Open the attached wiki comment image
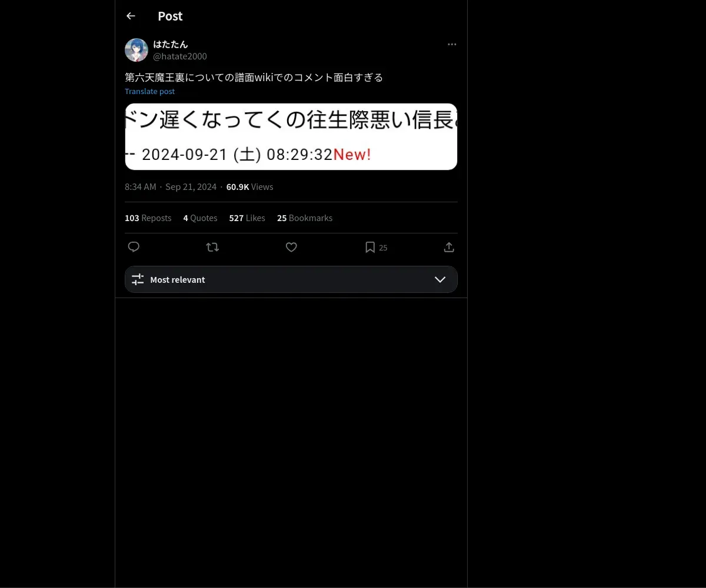The image size is (706, 588). [x=291, y=136]
